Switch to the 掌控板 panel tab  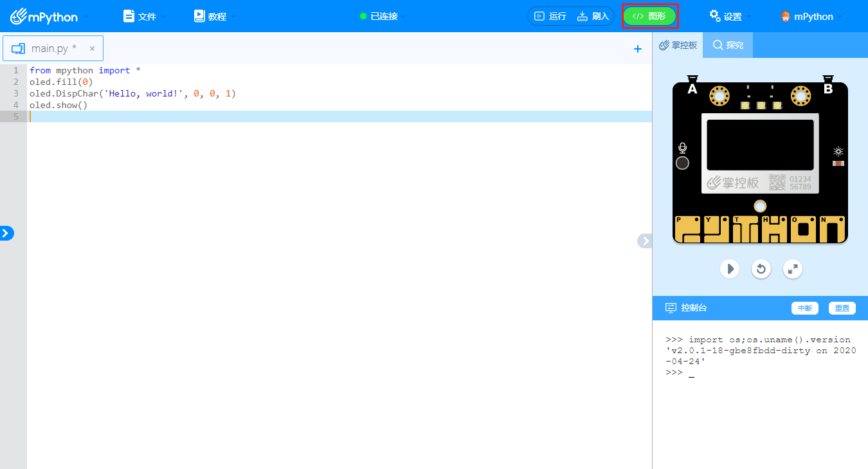678,45
